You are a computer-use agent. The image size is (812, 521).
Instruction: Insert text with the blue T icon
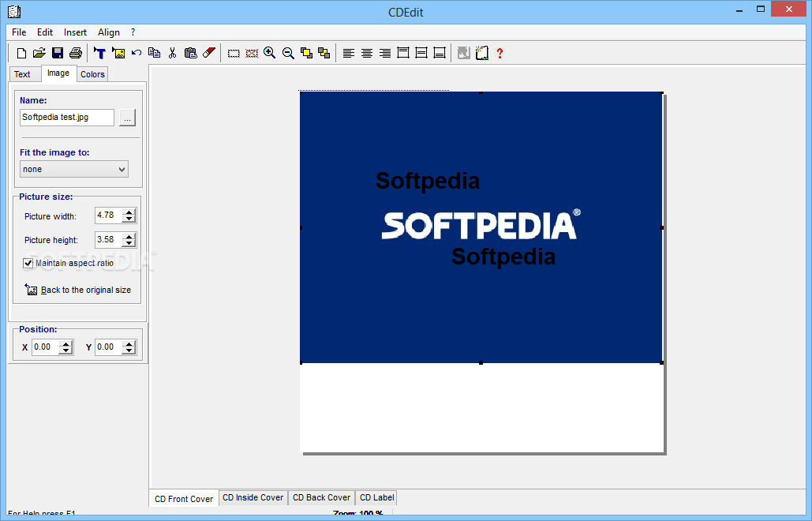pyautogui.click(x=99, y=53)
